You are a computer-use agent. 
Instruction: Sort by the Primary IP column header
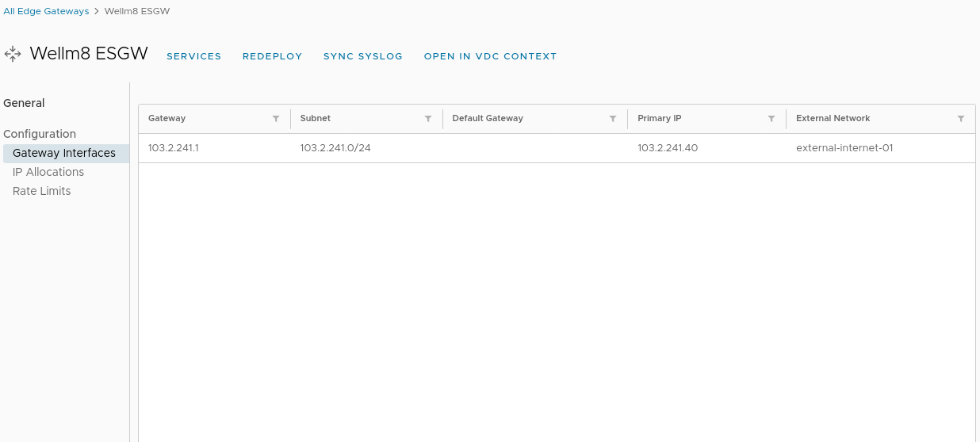(x=660, y=118)
